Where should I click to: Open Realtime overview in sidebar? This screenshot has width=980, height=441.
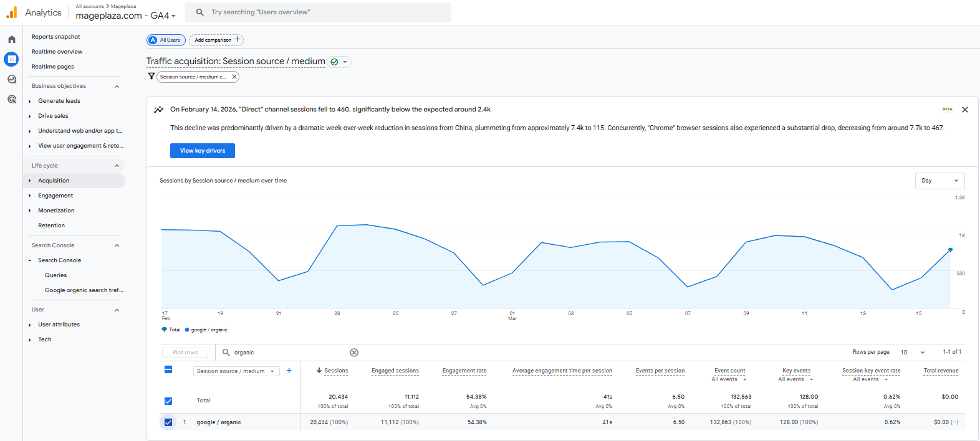click(x=57, y=52)
